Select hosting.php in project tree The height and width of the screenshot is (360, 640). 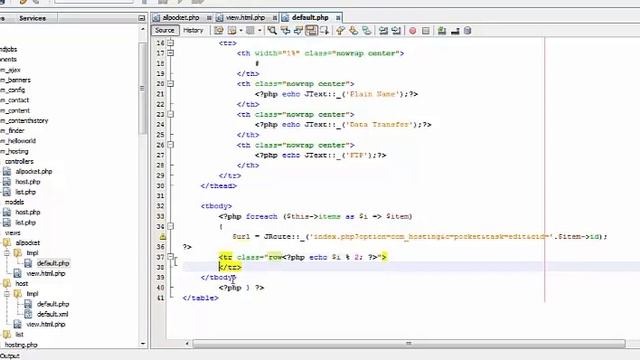coord(21,345)
